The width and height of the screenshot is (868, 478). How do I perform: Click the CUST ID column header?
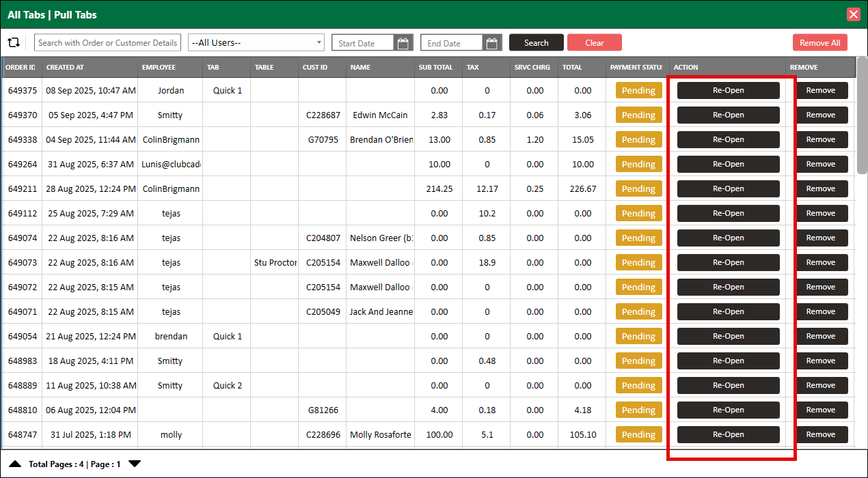pos(323,67)
